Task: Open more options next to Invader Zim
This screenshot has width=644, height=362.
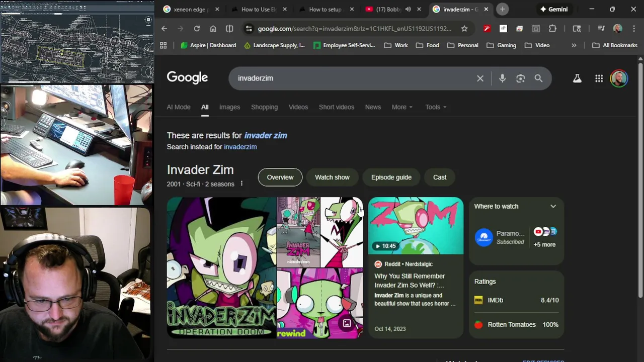Action: coord(242,184)
